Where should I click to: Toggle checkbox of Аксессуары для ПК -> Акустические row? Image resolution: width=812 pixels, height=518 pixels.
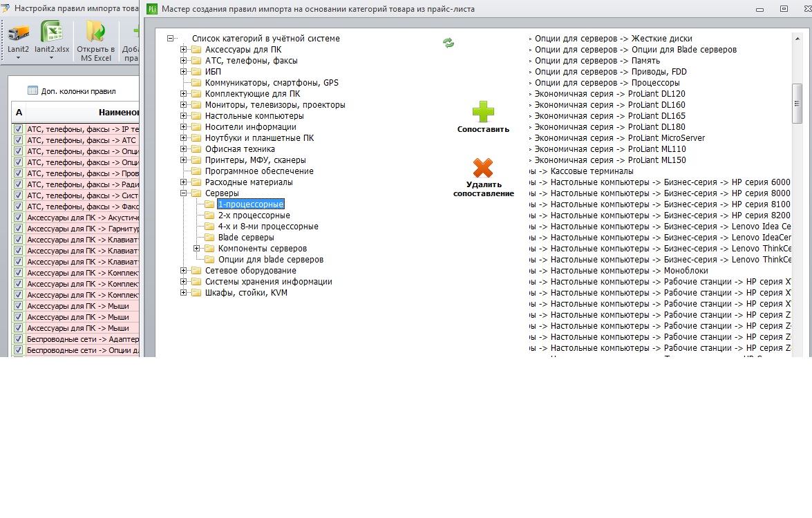[19, 218]
